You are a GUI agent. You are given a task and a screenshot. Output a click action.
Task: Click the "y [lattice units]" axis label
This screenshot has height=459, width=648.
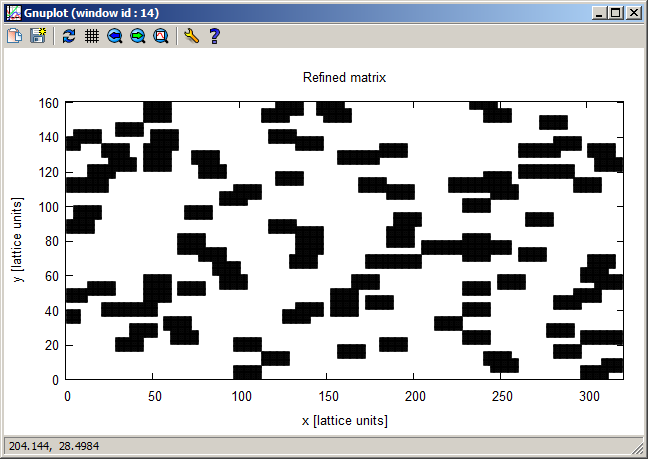pos(19,241)
